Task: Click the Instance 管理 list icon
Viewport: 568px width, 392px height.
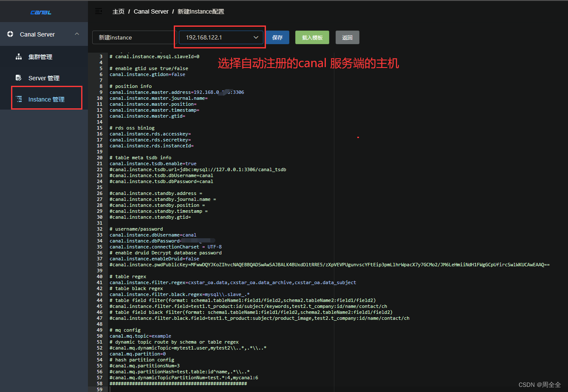Action: coord(19,99)
